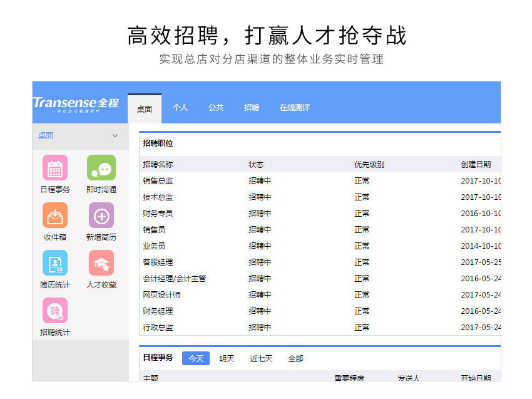532x399 pixels.
Task: Click the Transense 全程 logo
Action: point(76,104)
